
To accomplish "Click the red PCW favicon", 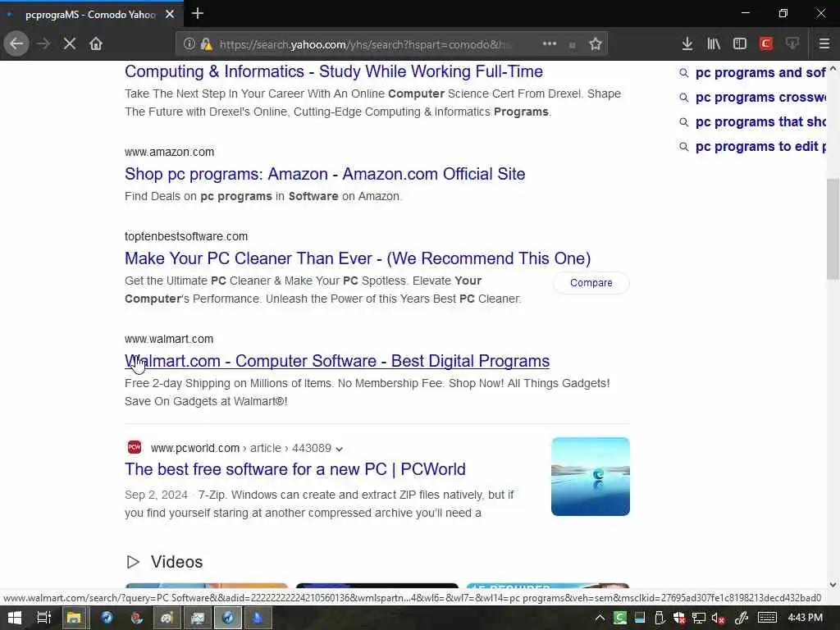I will pos(135,447).
